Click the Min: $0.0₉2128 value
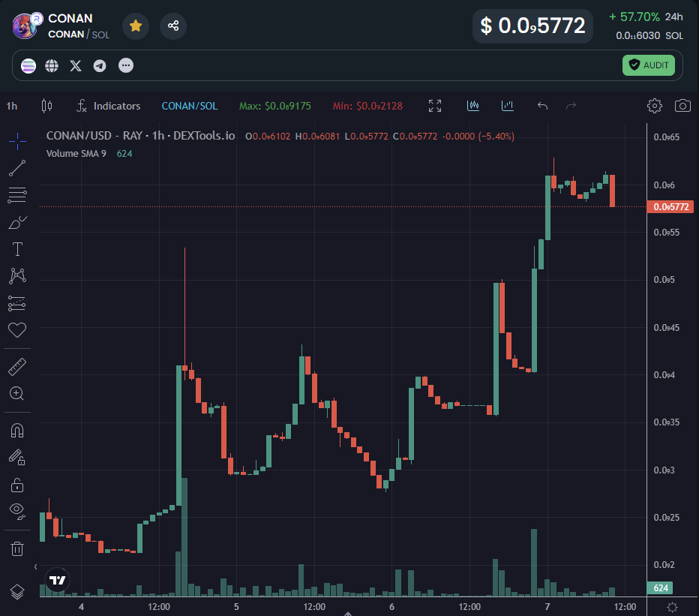This screenshot has height=616, width=699. click(367, 106)
